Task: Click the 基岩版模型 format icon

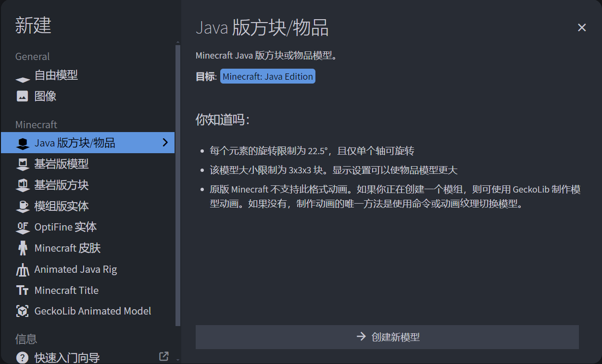Action: pos(23,164)
